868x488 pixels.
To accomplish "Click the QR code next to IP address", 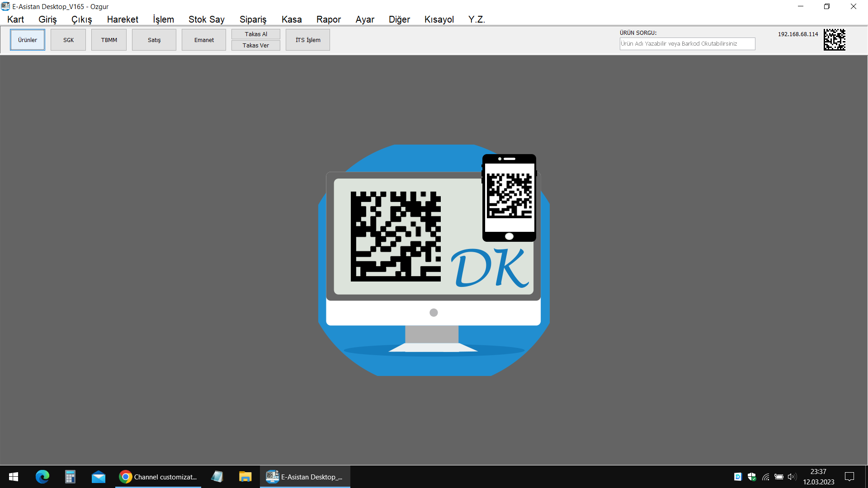I will coord(834,40).
